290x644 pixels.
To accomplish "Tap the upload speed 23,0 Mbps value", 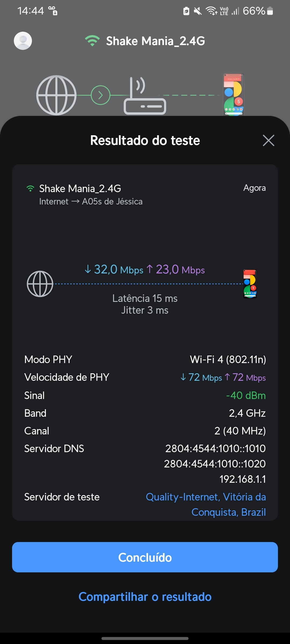I will 176,269.
